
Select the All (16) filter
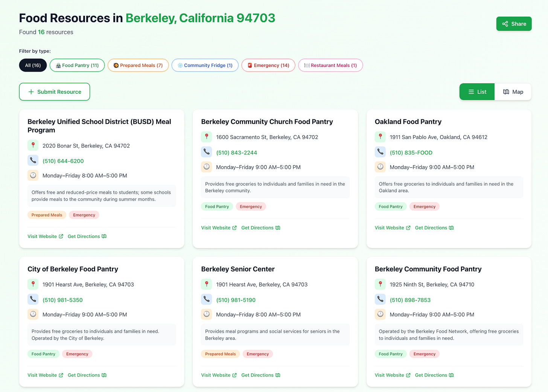pos(33,65)
